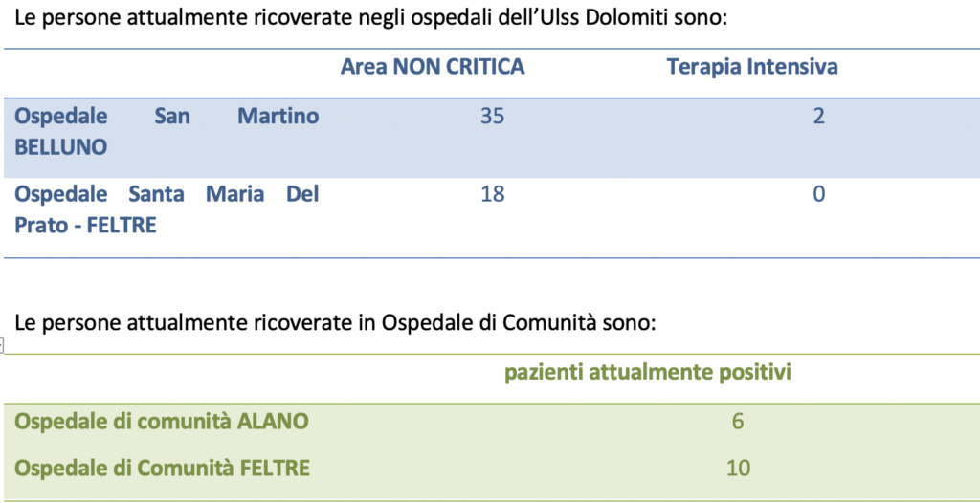980x503 pixels.
Task: Click Feltre's Terapia Intensiva value 0
Action: [x=818, y=194]
